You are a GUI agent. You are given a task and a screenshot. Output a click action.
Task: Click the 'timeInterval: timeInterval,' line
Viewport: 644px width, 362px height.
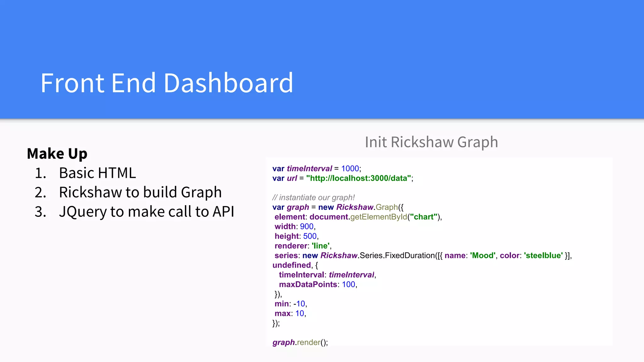[x=328, y=275]
